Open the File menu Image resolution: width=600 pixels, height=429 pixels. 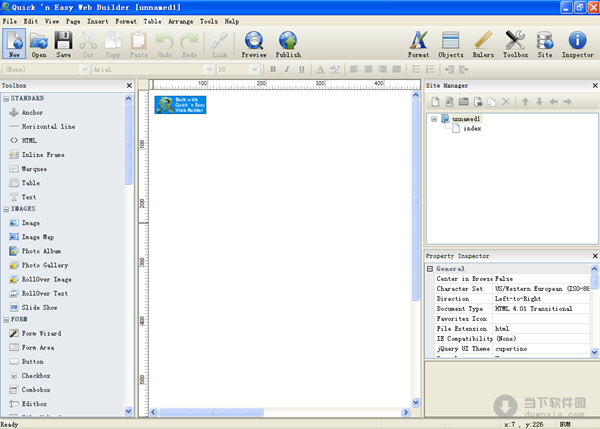coord(10,21)
